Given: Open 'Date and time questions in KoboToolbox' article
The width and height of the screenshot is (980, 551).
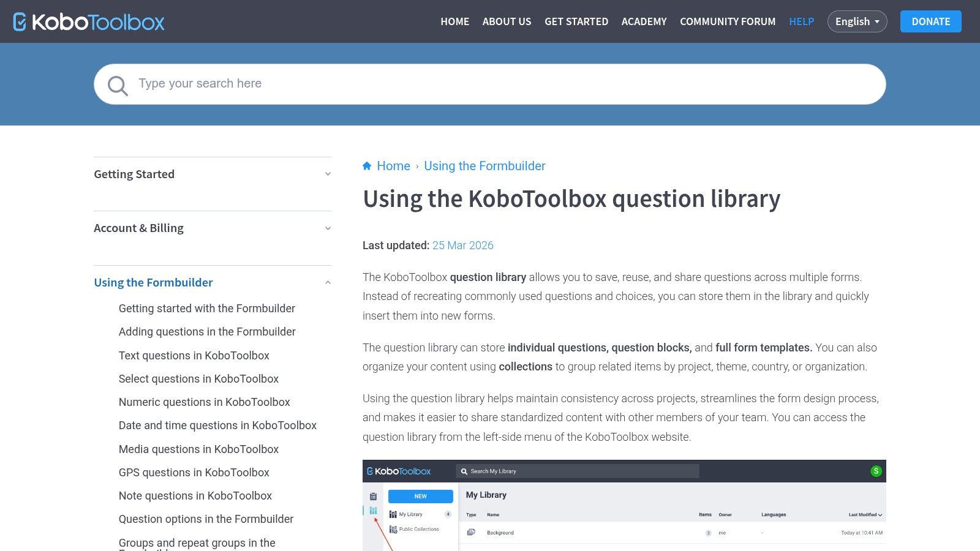Looking at the screenshot, I should click(217, 425).
